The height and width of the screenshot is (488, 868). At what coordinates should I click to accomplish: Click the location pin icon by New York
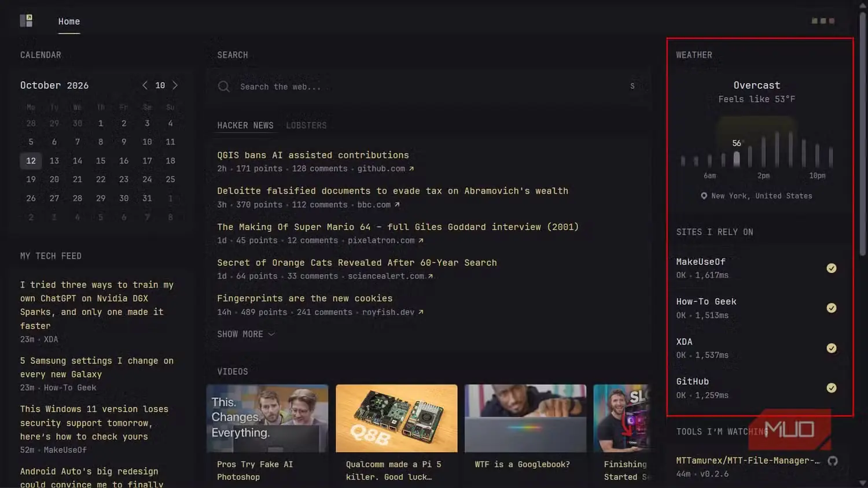tap(704, 196)
